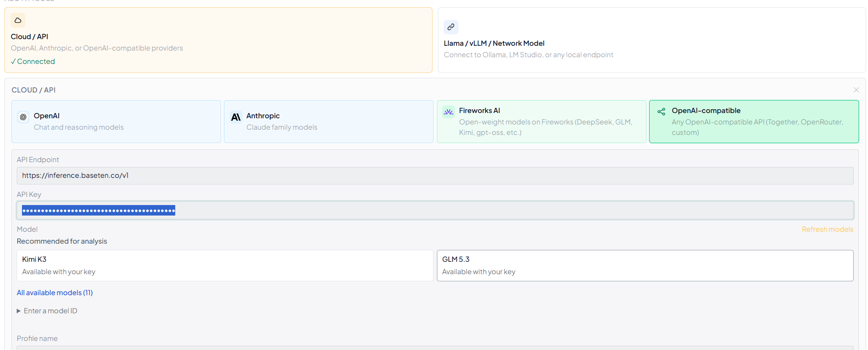
Task: Click the Anthropic logo icon
Action: click(236, 117)
